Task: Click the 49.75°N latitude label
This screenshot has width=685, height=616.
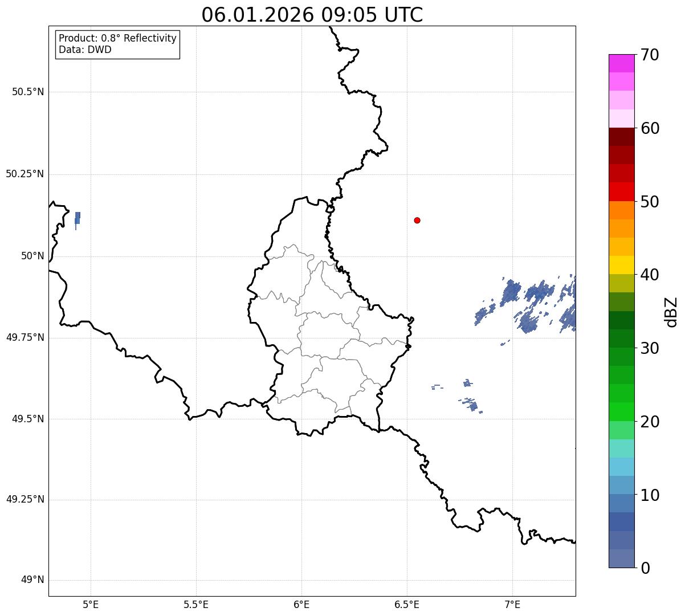Action: (25, 337)
